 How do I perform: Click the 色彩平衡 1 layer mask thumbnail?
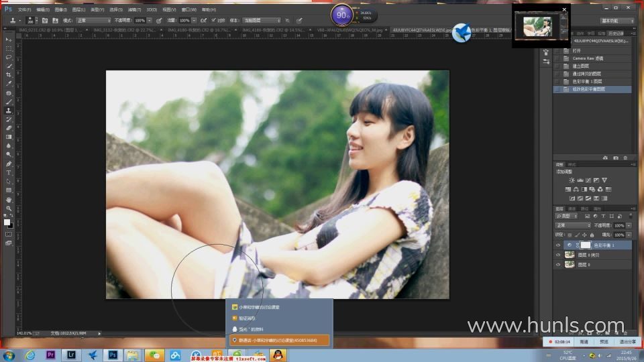coord(586,245)
